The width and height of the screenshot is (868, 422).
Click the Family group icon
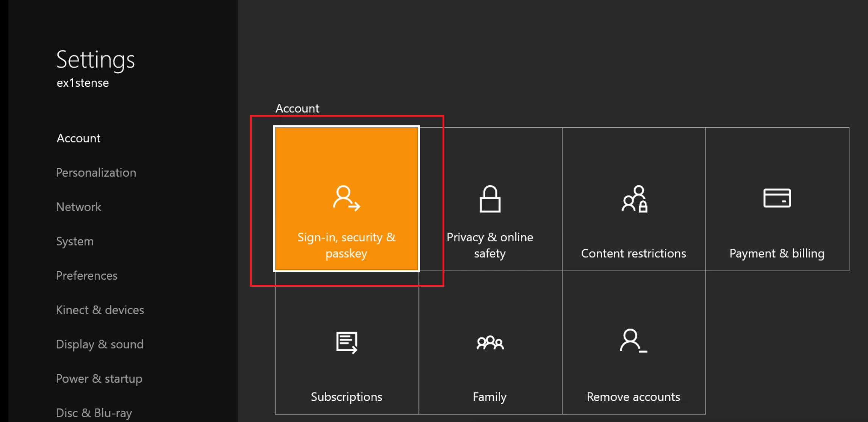490,343
